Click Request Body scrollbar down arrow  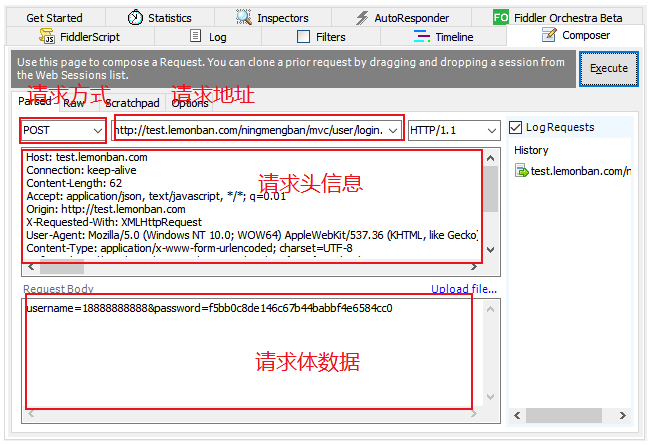(490, 396)
